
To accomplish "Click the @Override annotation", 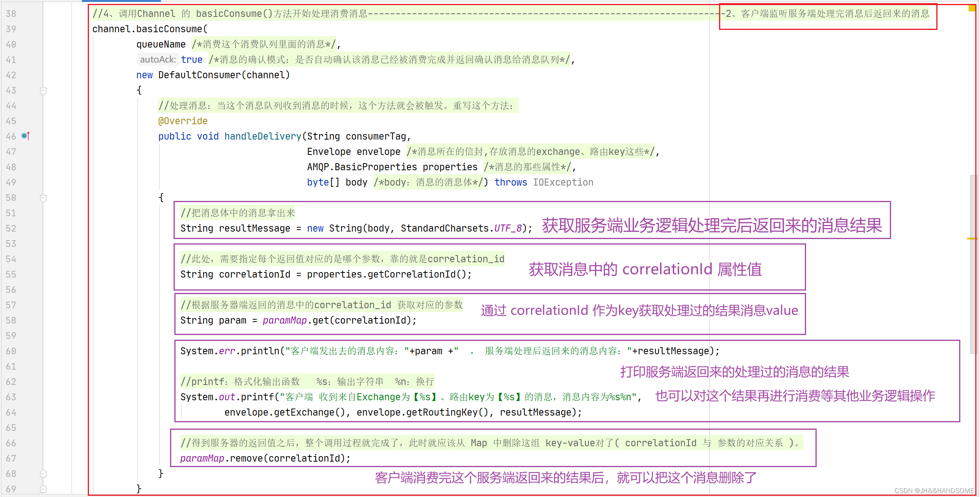I will click(x=183, y=121).
